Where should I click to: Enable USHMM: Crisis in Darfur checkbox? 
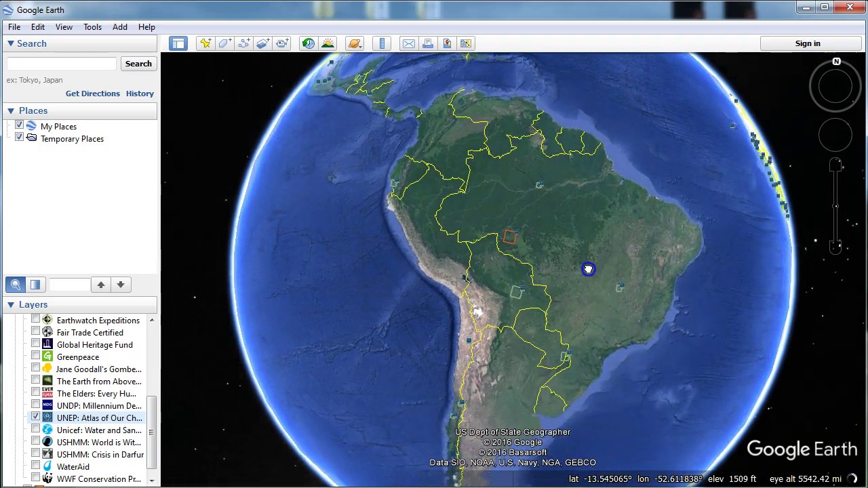click(35, 454)
